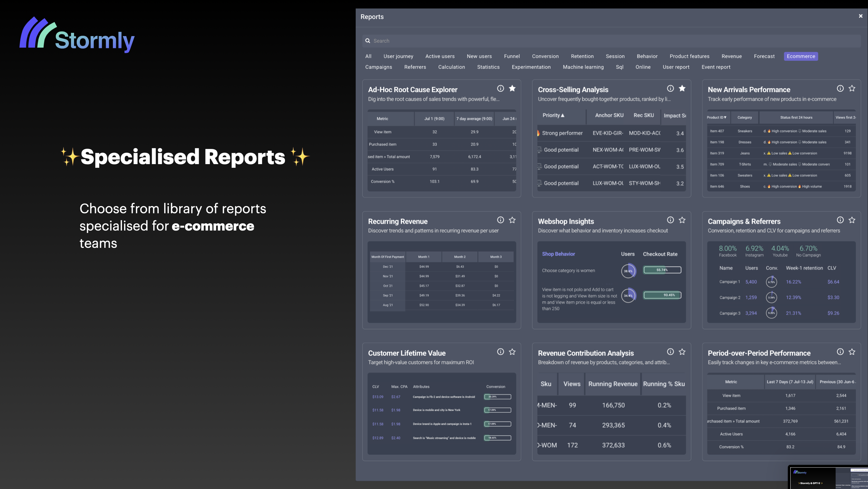This screenshot has width=868, height=489.
Task: Open the Customer Lifetime Value report
Action: coord(407,353)
